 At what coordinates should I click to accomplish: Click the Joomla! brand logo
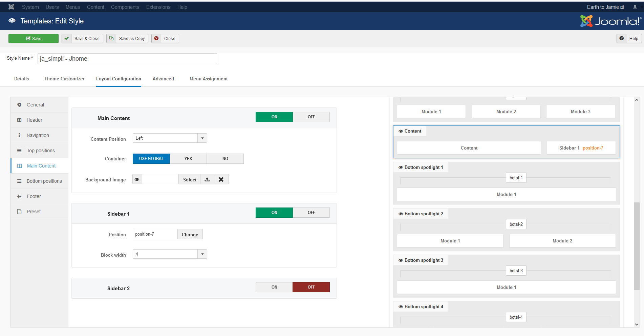(610, 21)
